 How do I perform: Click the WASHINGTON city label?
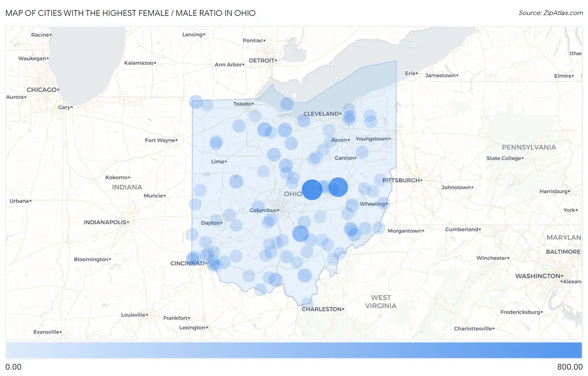pos(538,276)
